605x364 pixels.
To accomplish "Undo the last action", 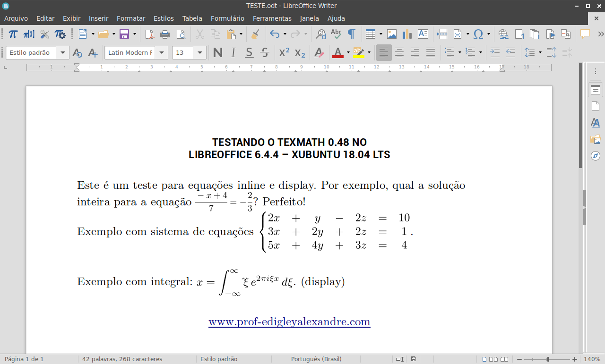I will pyautogui.click(x=275, y=34).
